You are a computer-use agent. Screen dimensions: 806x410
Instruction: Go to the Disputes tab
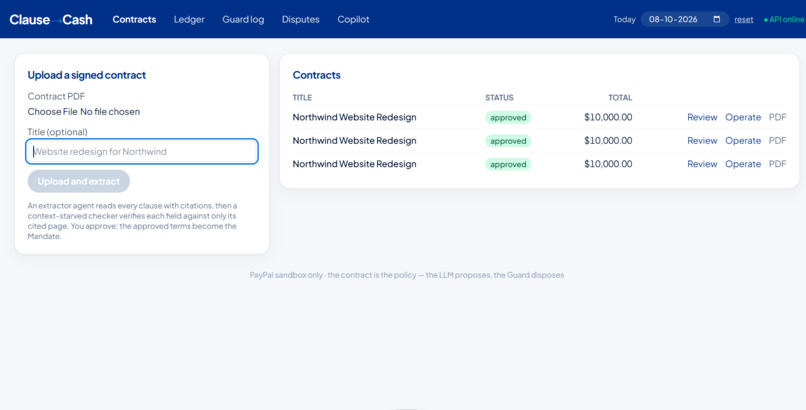(301, 20)
